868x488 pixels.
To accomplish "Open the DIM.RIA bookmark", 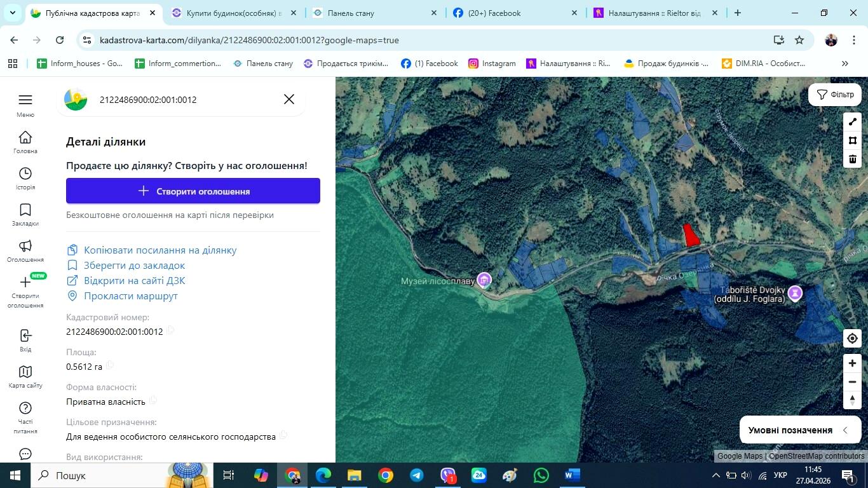I will tap(763, 64).
